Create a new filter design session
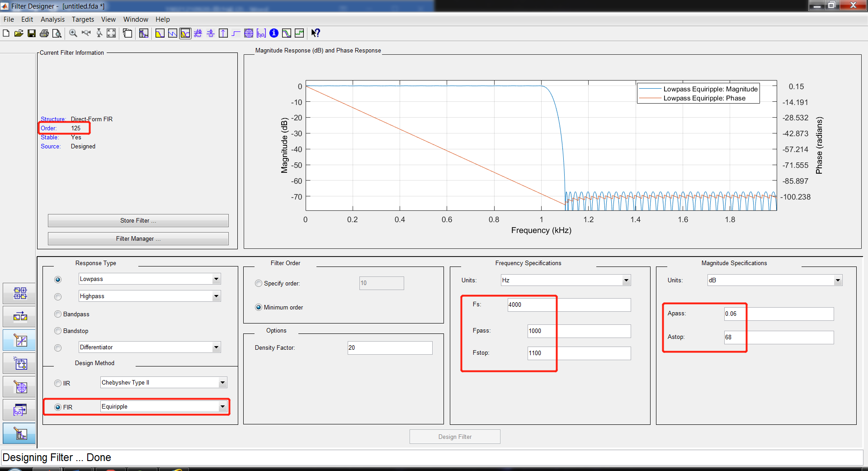 [x=6, y=33]
